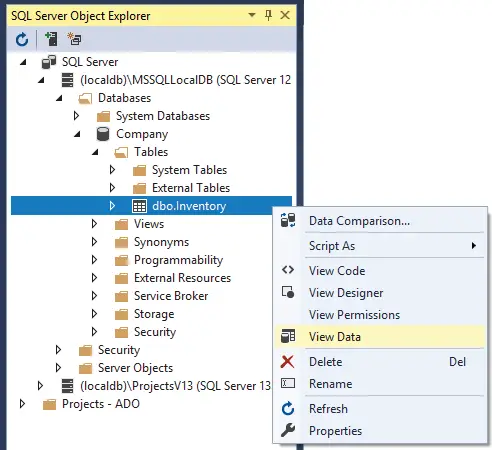Image resolution: width=492 pixels, height=450 pixels.
Task: Open Properties from the context menu
Action: click(x=380, y=431)
